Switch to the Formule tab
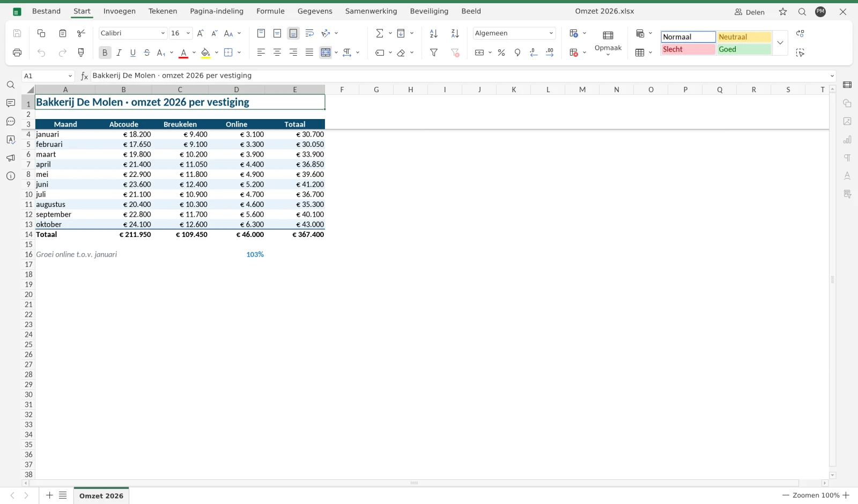858x504 pixels. point(270,11)
